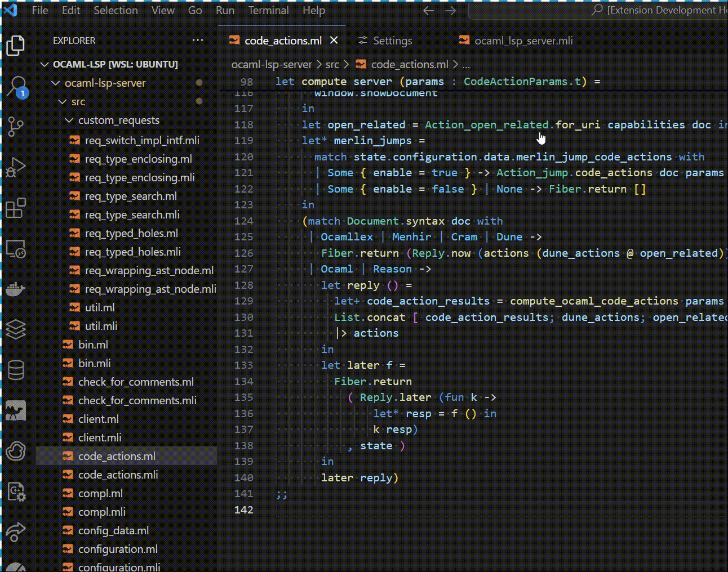Viewport: 728px width, 572px height.
Task: Open the database panel icon
Action: [16, 369]
